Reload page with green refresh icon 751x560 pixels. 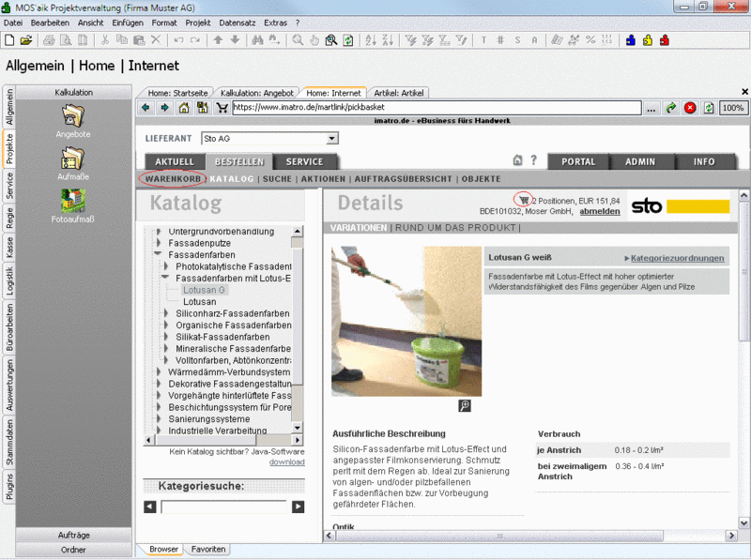[x=709, y=108]
